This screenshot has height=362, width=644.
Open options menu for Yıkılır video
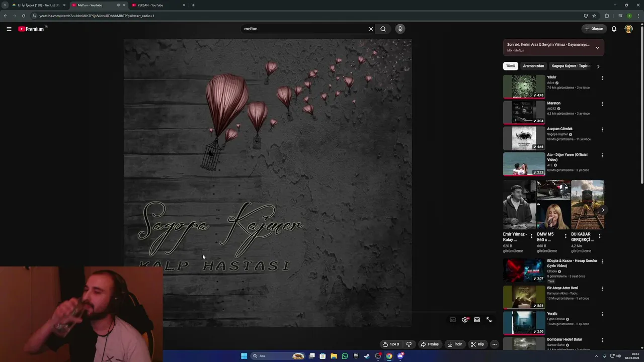tap(602, 78)
